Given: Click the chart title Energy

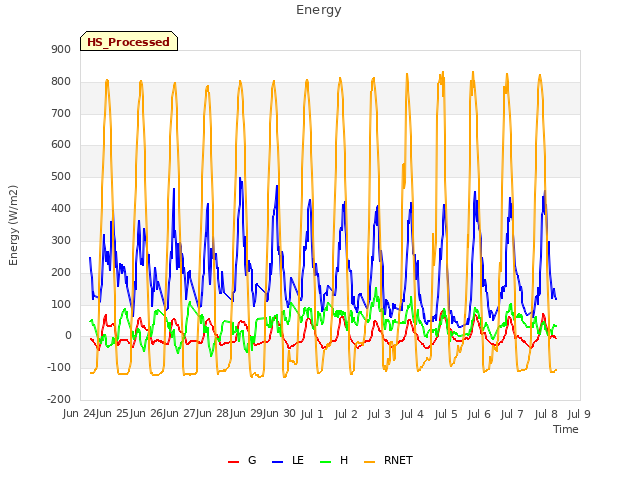Looking at the screenshot, I should click(x=318, y=10).
